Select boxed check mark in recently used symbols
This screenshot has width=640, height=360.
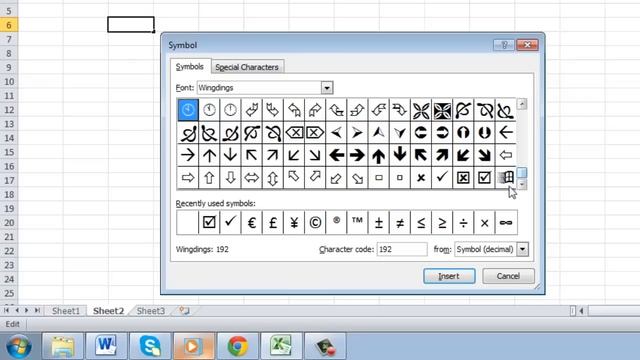(209, 222)
